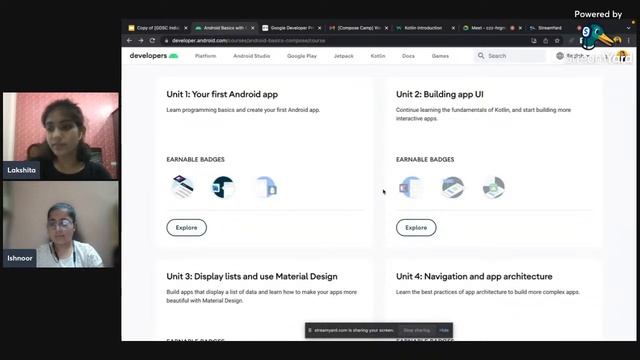Screen dimensions: 640x360
Task: Click Stop sharing in the sharing bar
Action: [x=416, y=330]
